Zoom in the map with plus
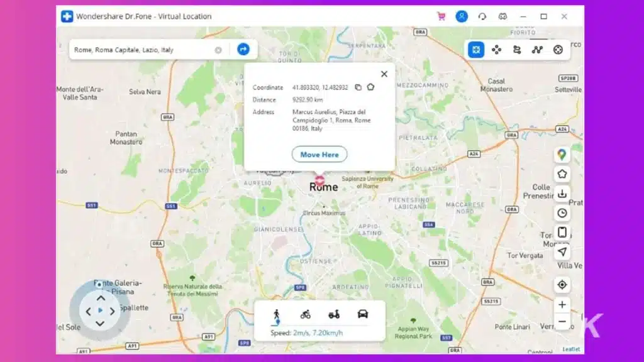644x362 pixels. [562, 305]
